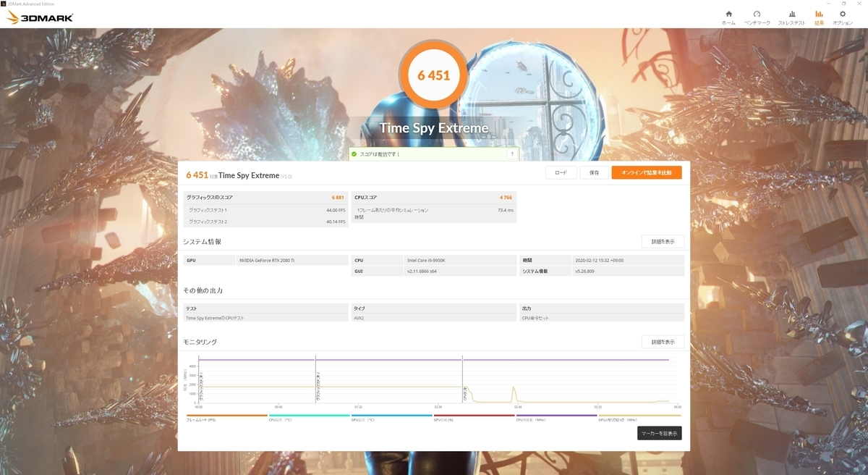Click Intel Core i9-9900K cell
This screenshot has height=475, width=868.
(460, 260)
